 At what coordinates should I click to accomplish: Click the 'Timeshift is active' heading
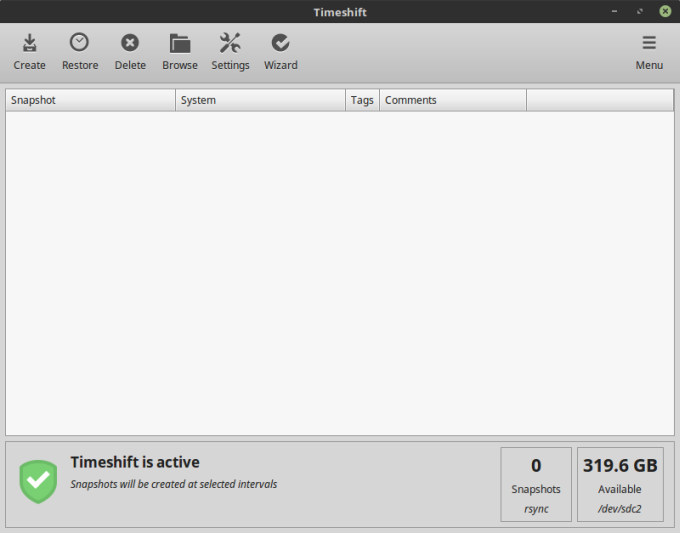(135, 462)
